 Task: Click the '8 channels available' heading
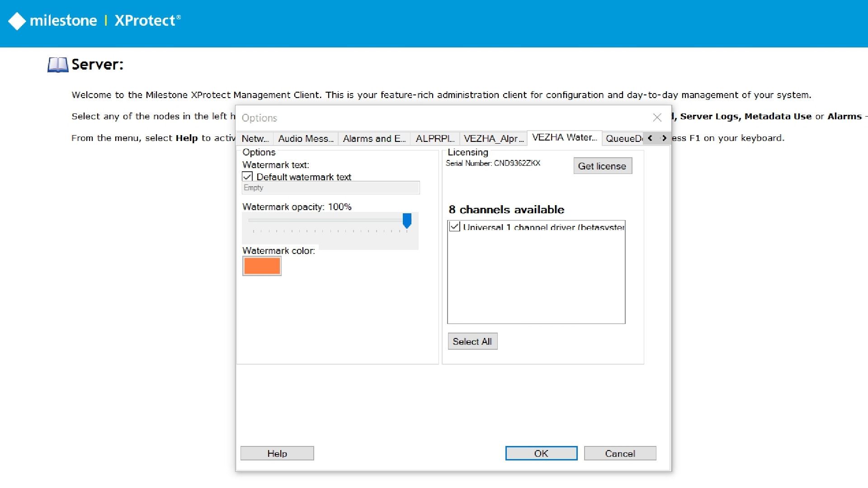[506, 210]
